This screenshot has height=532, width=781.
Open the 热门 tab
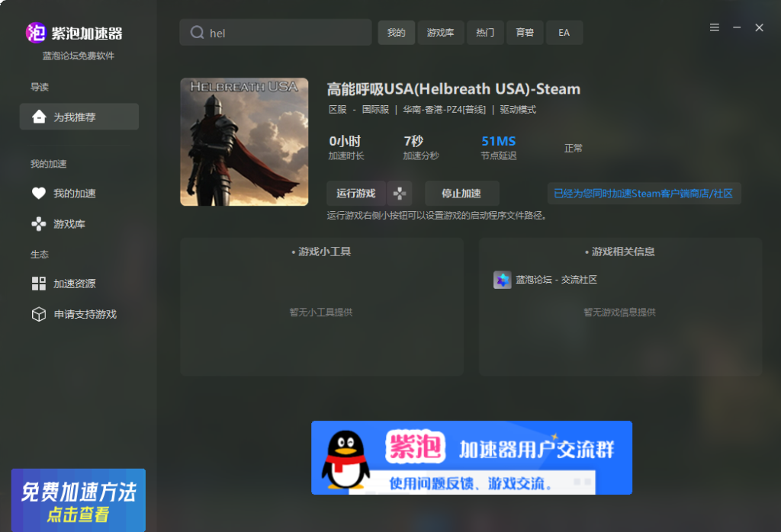click(x=485, y=33)
